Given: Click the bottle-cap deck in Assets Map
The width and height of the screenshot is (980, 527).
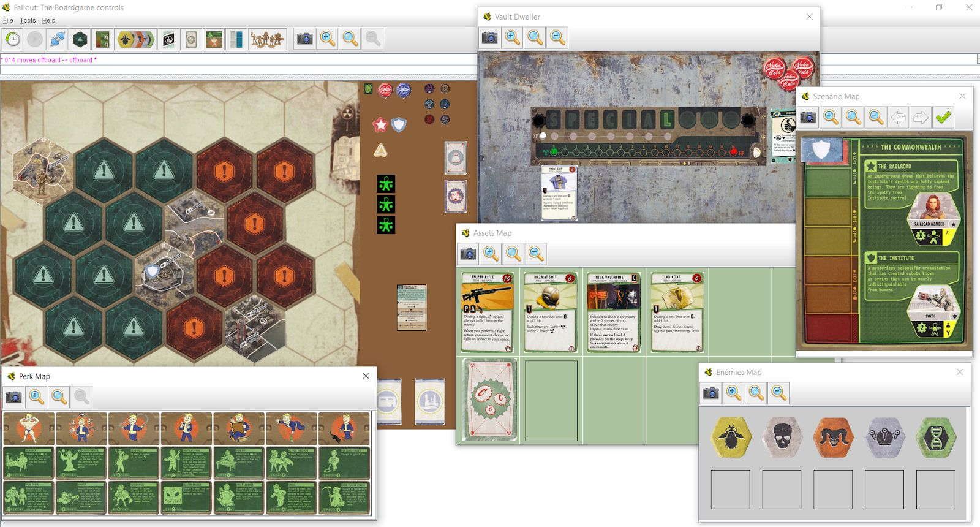Looking at the screenshot, I should [x=489, y=400].
